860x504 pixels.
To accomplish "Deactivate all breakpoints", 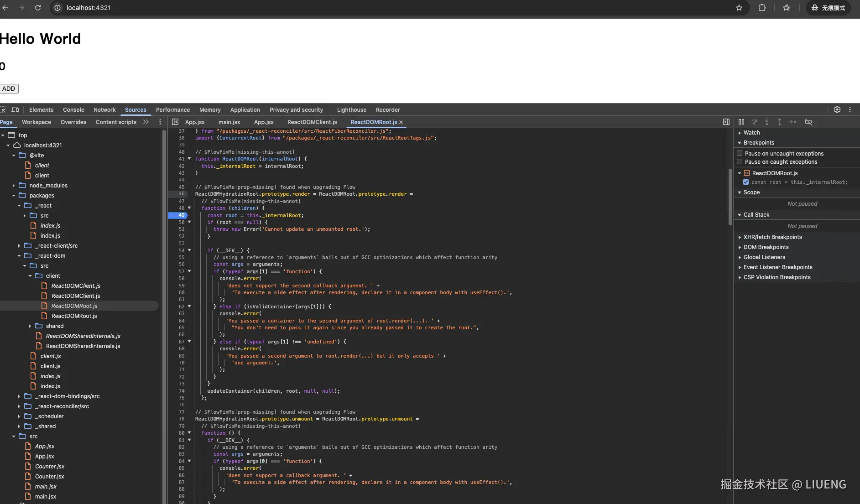I will [809, 122].
